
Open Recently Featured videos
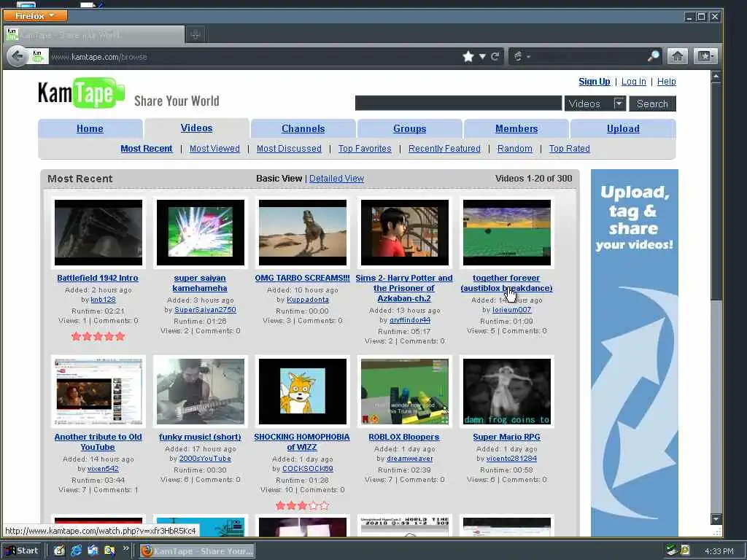(444, 149)
